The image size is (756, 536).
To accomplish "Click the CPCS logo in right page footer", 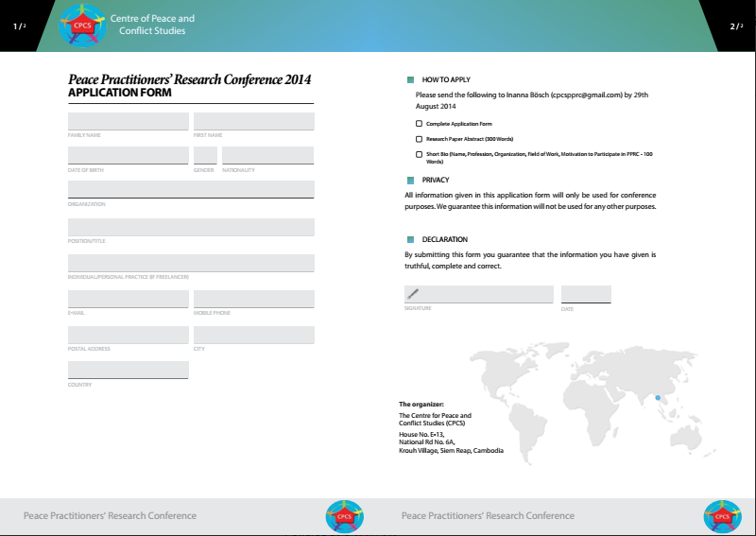I will pyautogui.click(x=722, y=516).
